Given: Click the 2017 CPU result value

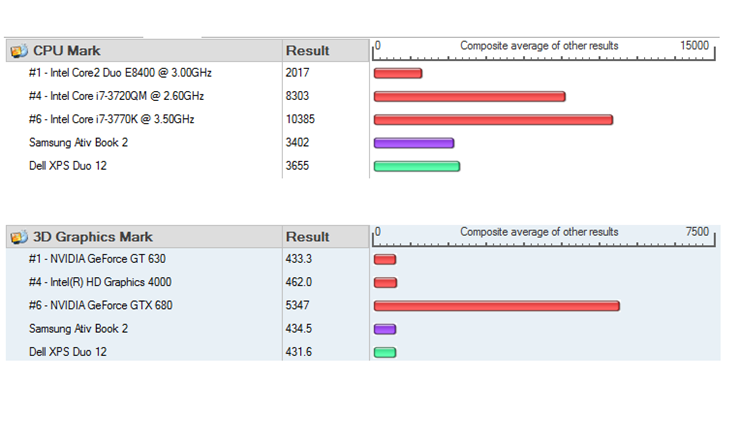Looking at the screenshot, I should [x=297, y=73].
